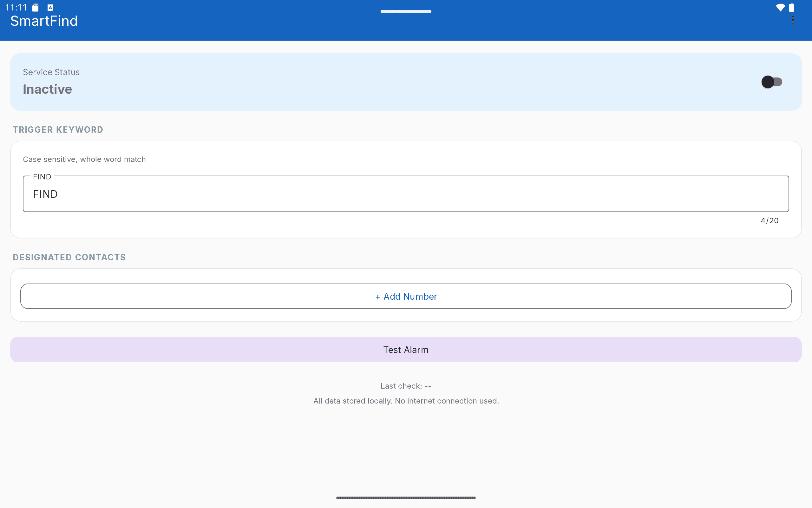Click the SD card notification icon

point(35,7)
